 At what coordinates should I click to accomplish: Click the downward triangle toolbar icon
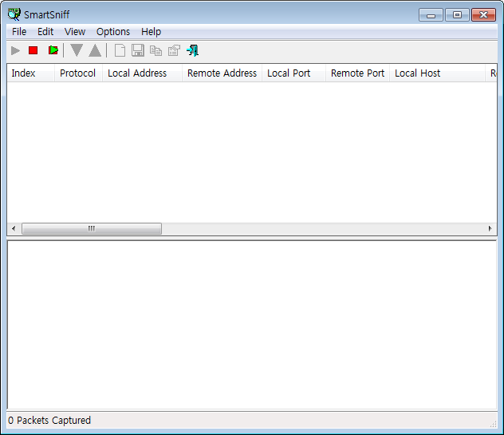[x=77, y=50]
